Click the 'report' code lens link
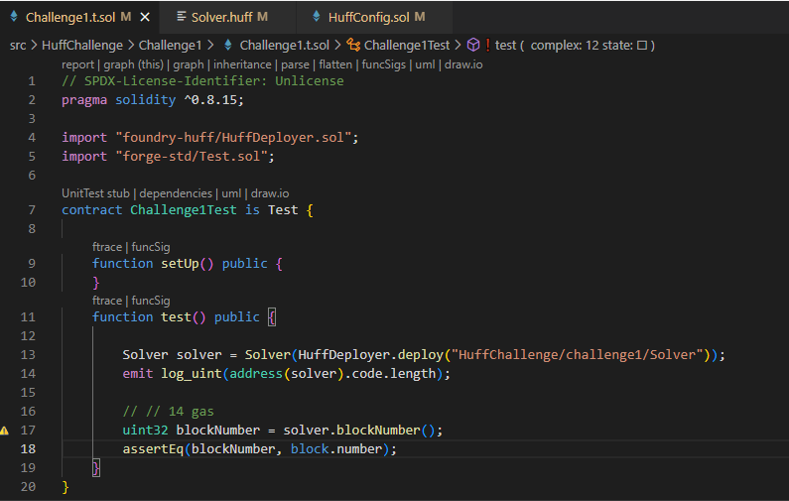 click(78, 64)
